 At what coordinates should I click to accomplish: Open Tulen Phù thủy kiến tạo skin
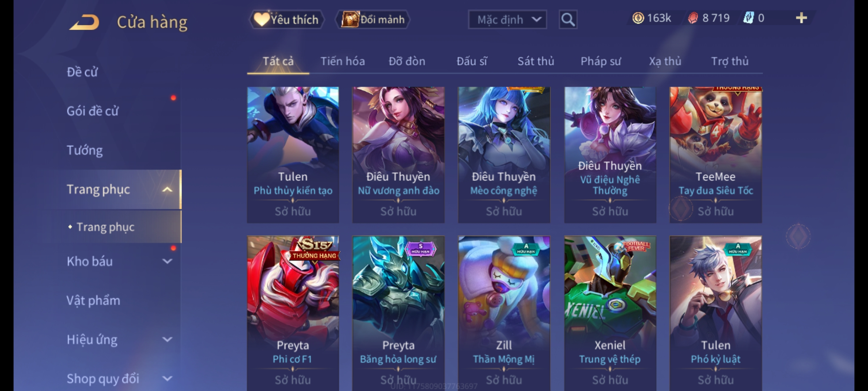click(293, 155)
